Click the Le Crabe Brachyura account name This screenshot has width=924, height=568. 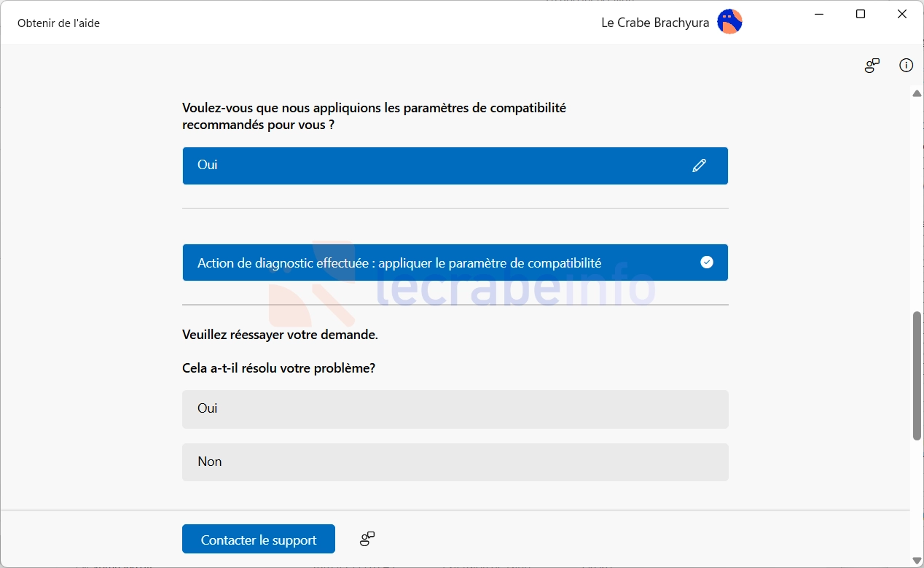[x=655, y=23]
